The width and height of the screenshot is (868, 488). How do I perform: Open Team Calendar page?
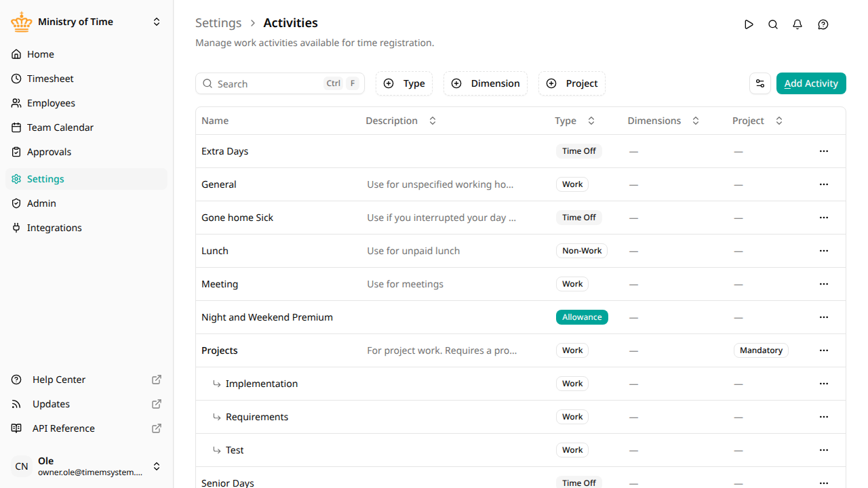(86, 127)
